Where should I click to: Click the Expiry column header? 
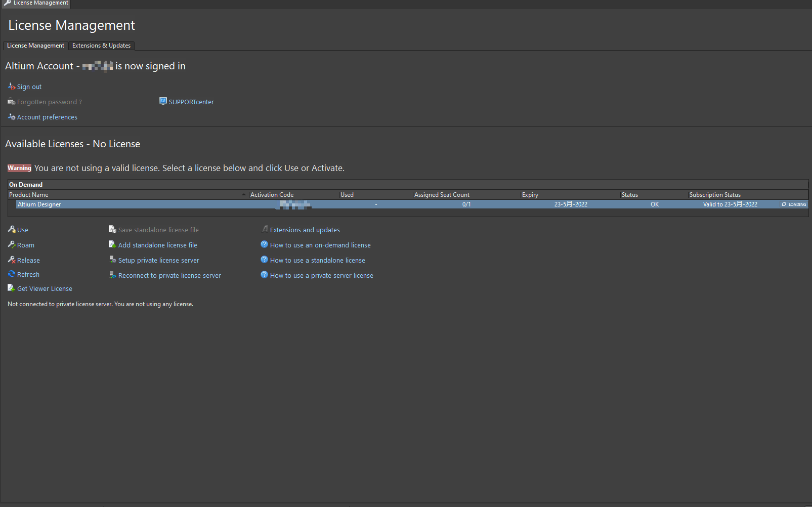530,195
